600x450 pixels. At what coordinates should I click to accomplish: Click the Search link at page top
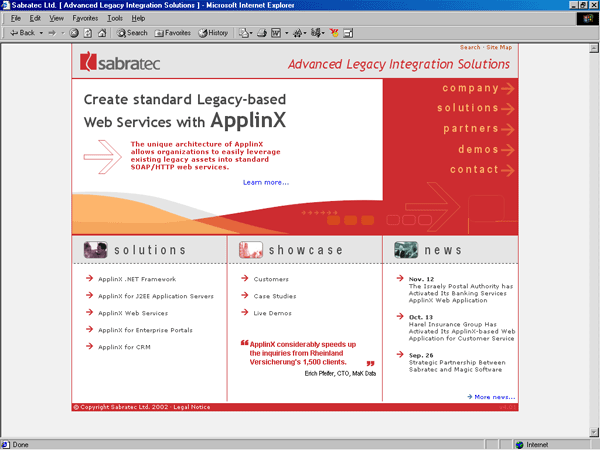pos(470,47)
